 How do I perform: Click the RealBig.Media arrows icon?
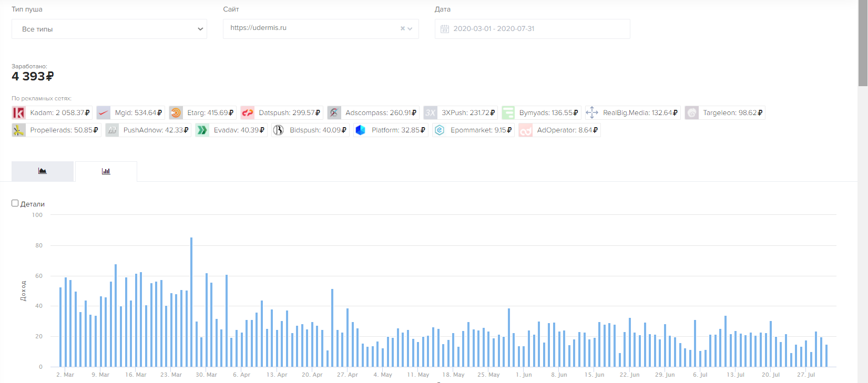coord(592,113)
